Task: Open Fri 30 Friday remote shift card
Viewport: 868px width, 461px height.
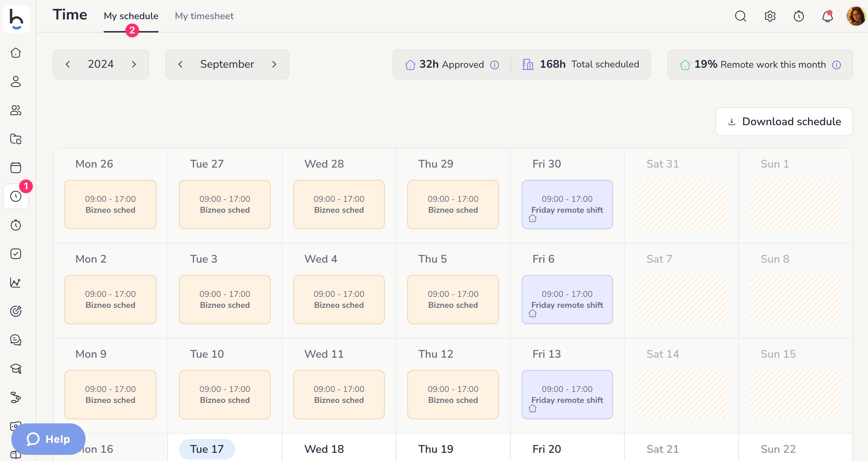Action: click(567, 205)
